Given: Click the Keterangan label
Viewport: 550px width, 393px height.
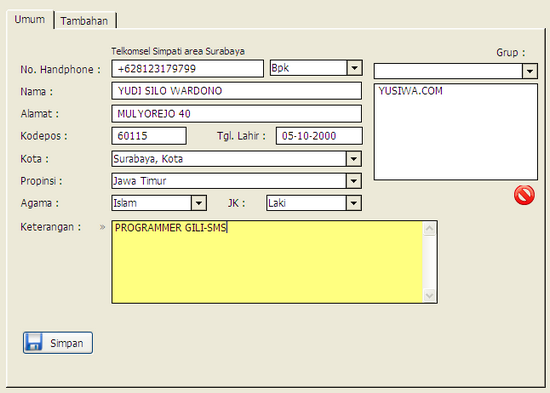Looking at the screenshot, I should (x=51, y=227).
